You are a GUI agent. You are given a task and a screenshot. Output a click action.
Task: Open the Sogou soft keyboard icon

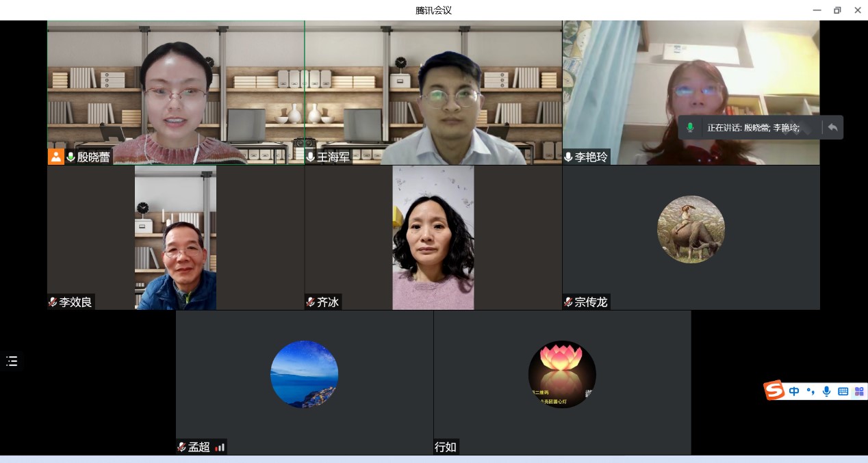843,391
